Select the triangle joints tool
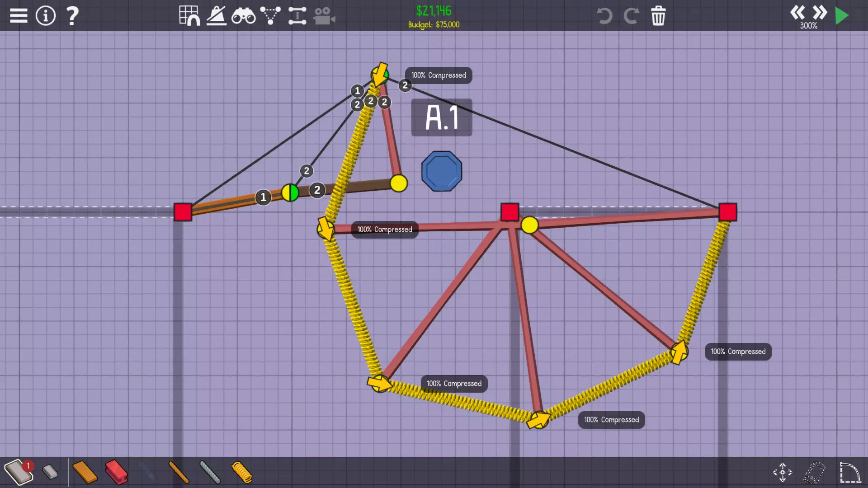Viewport: 868px width, 488px height. point(270,16)
